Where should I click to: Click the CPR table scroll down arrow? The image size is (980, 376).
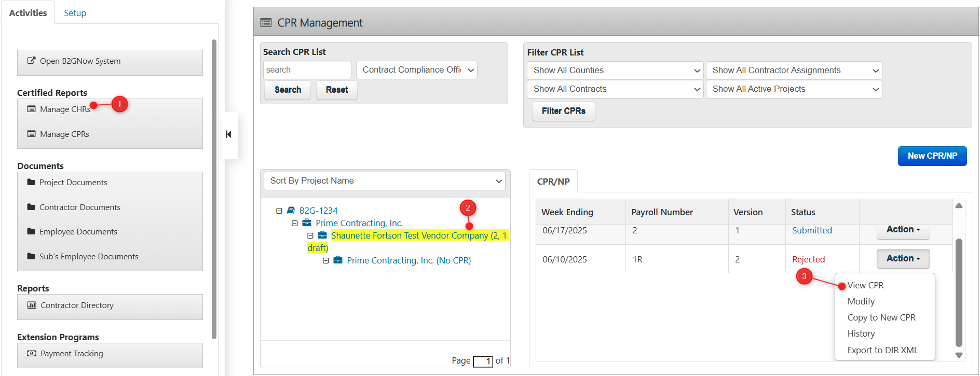tap(959, 355)
